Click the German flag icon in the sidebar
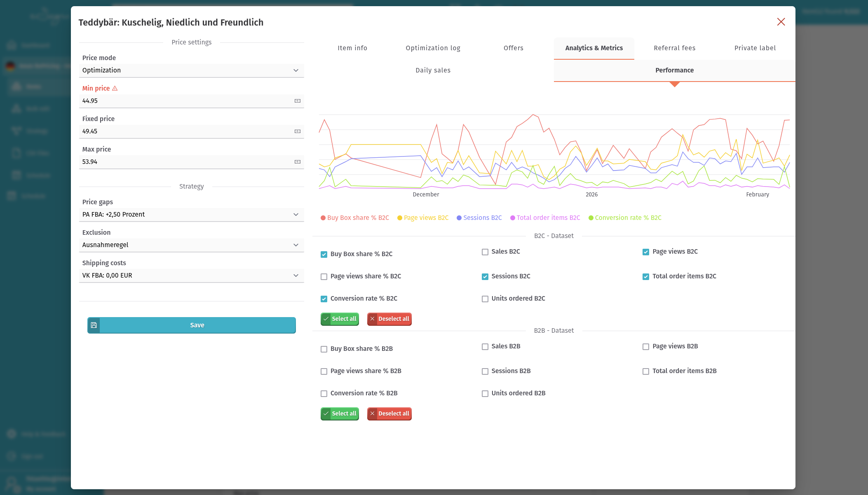 10,65
